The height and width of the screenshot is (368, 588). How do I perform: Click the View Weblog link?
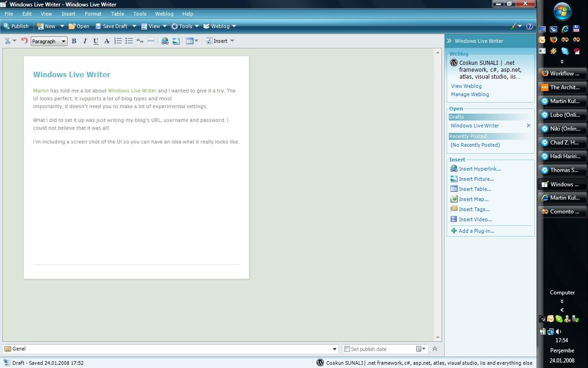coord(466,86)
